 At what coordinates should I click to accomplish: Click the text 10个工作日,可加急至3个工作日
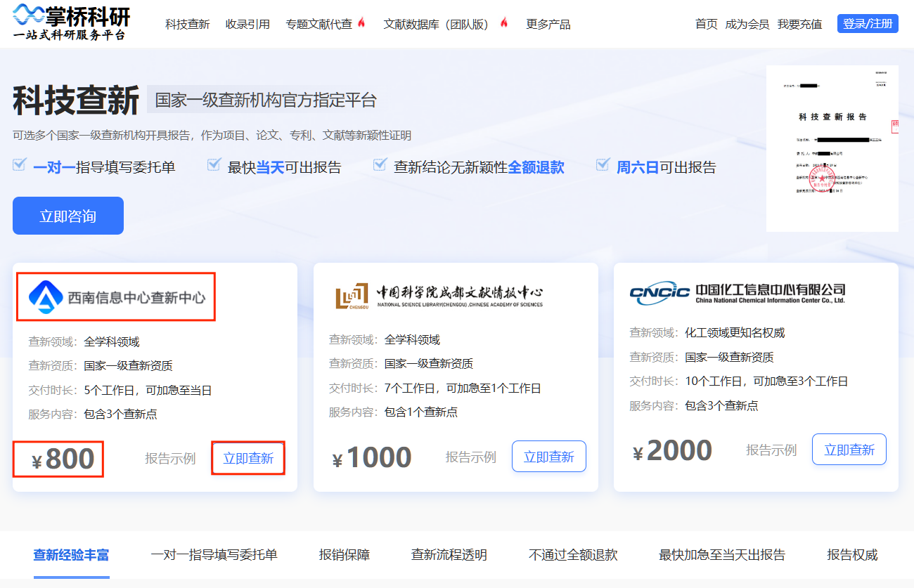[x=767, y=381]
